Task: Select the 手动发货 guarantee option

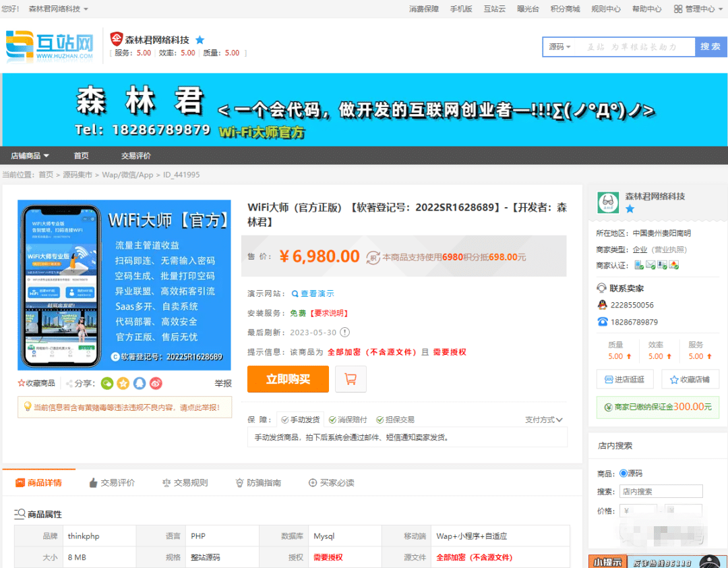Action: click(x=301, y=420)
